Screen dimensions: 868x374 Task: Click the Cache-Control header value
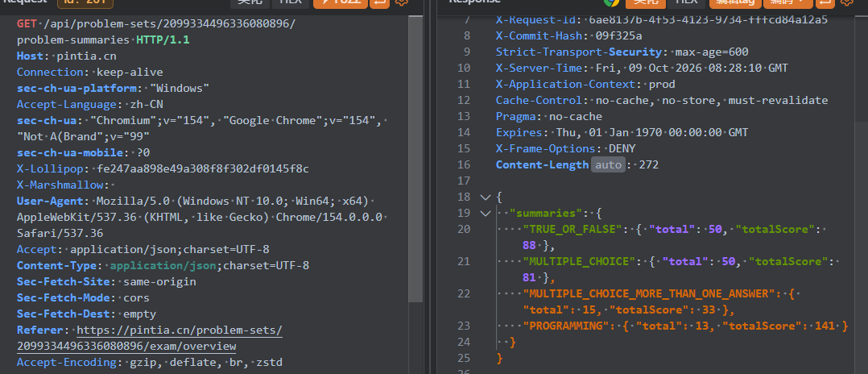[712, 100]
